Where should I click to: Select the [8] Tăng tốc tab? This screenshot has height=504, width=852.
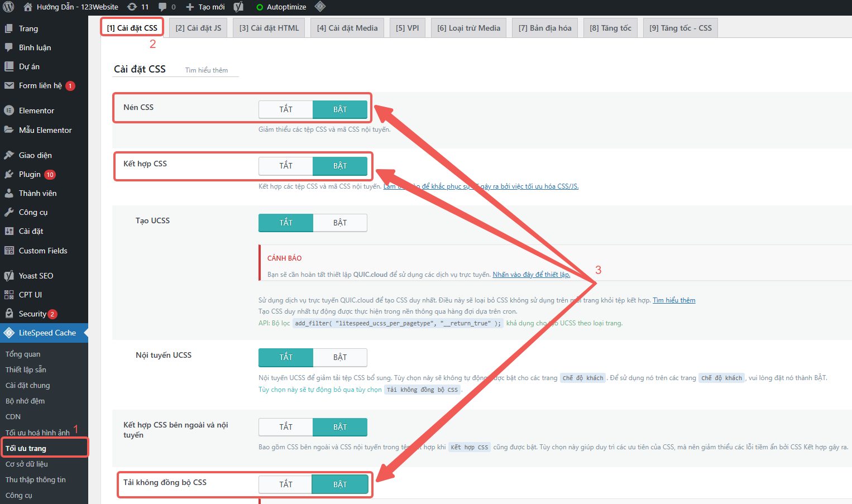610,28
